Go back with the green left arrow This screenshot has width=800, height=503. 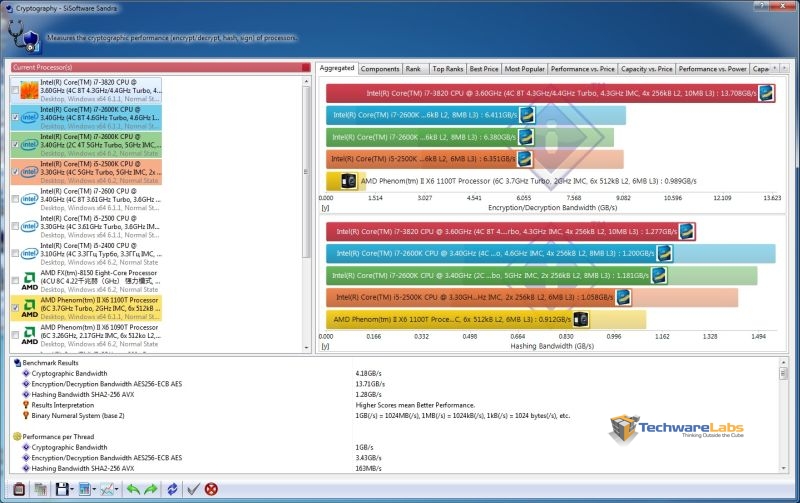(133, 489)
